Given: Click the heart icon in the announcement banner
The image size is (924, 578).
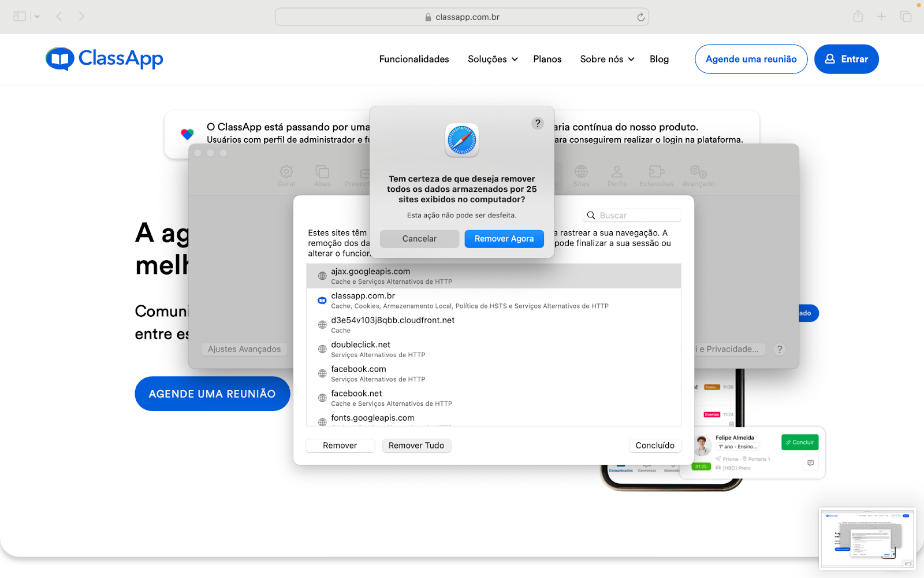Looking at the screenshot, I should [x=187, y=134].
